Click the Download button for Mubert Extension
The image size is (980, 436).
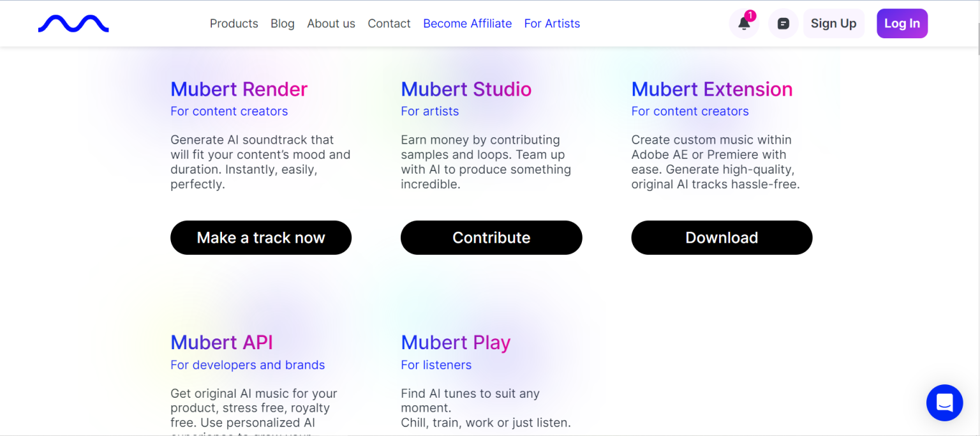point(722,237)
